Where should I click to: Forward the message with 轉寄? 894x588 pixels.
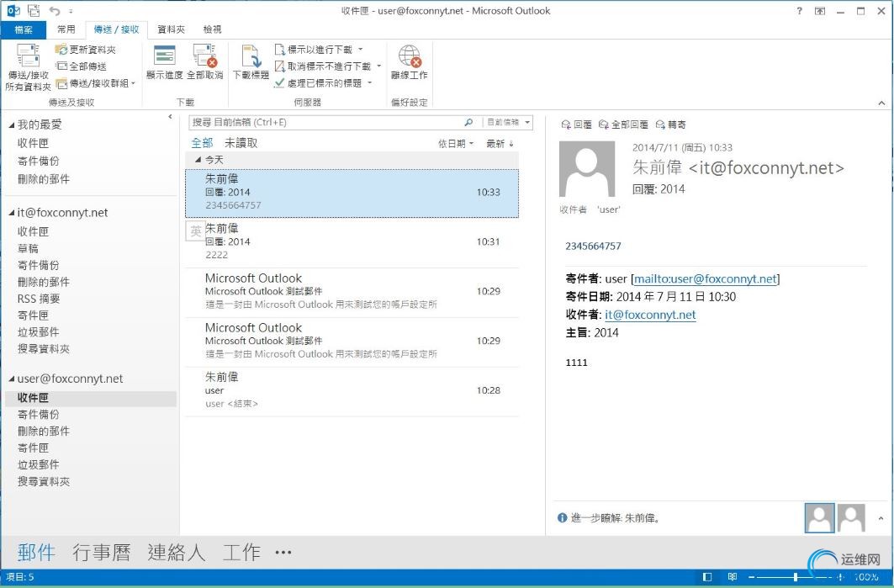pyautogui.click(x=670, y=124)
